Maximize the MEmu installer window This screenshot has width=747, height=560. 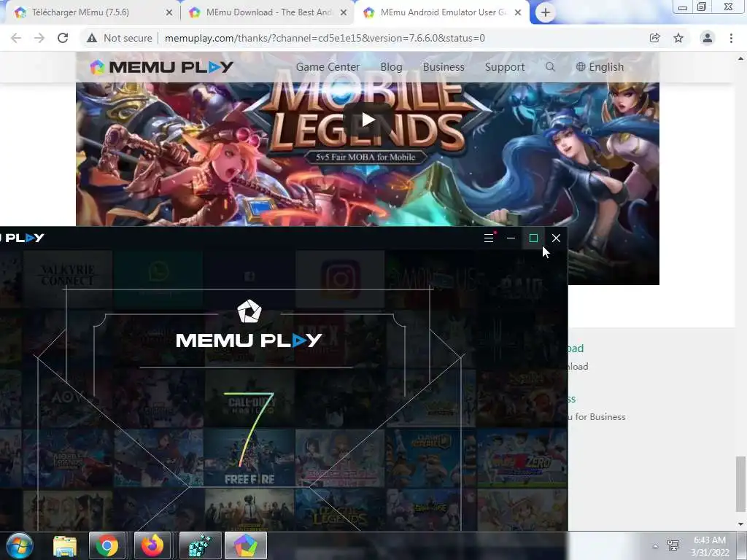[x=533, y=238]
